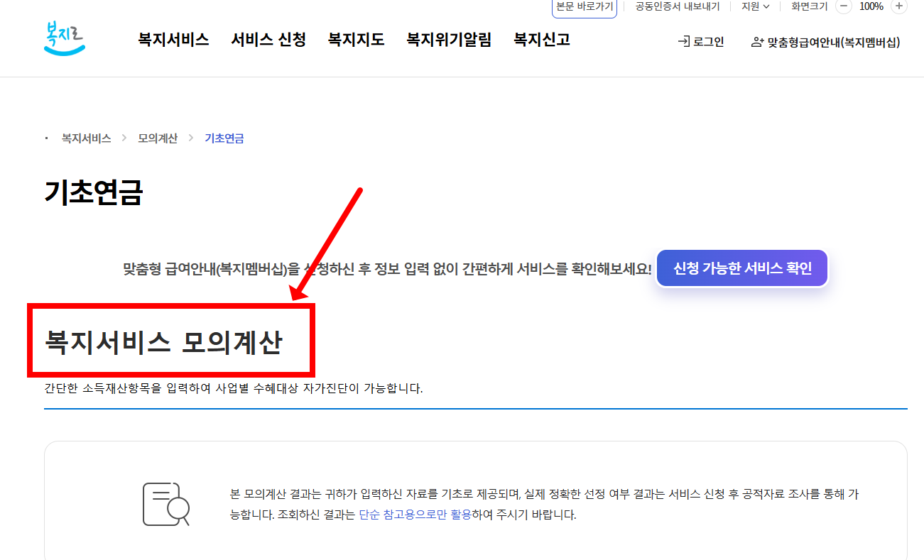Open the 복지서비스 menu
The height and width of the screenshot is (560, 924).
coord(173,40)
